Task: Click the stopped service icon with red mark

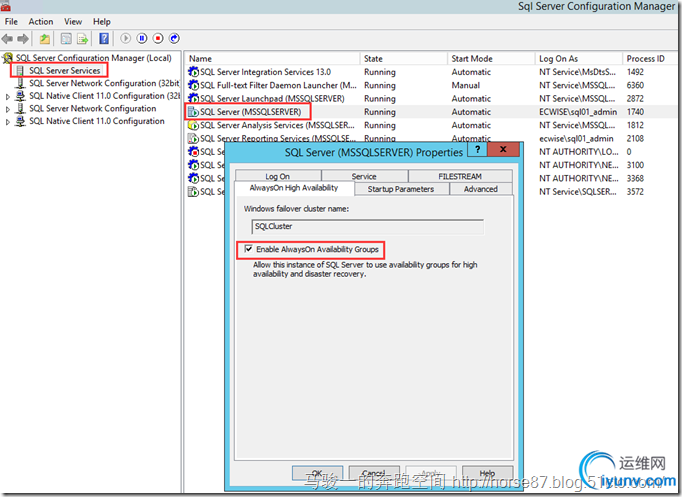Action: 193,152
